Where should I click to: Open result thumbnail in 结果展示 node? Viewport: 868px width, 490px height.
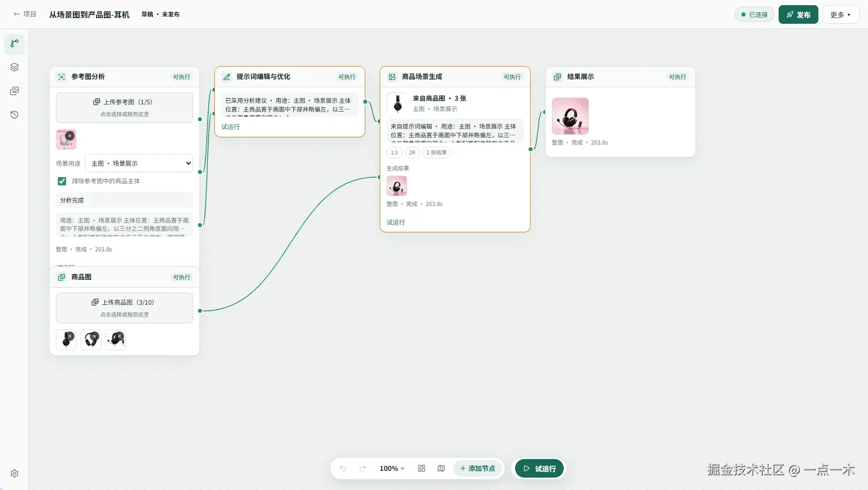(x=570, y=116)
